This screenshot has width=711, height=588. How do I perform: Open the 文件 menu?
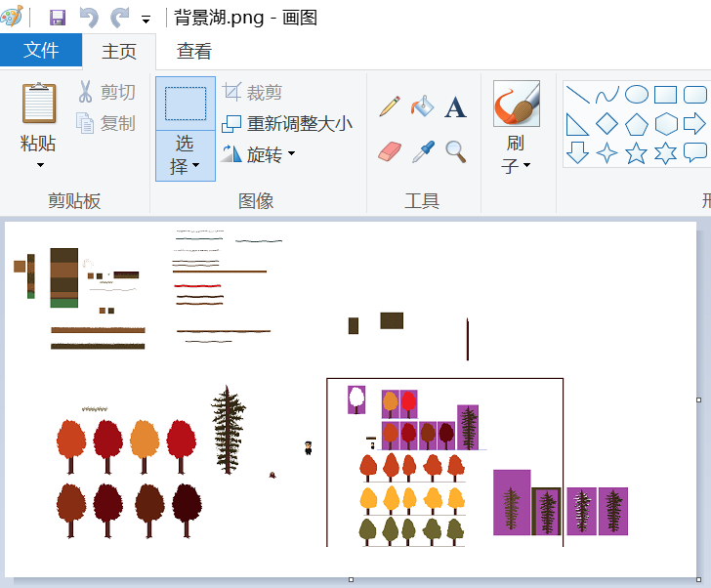click(x=41, y=50)
